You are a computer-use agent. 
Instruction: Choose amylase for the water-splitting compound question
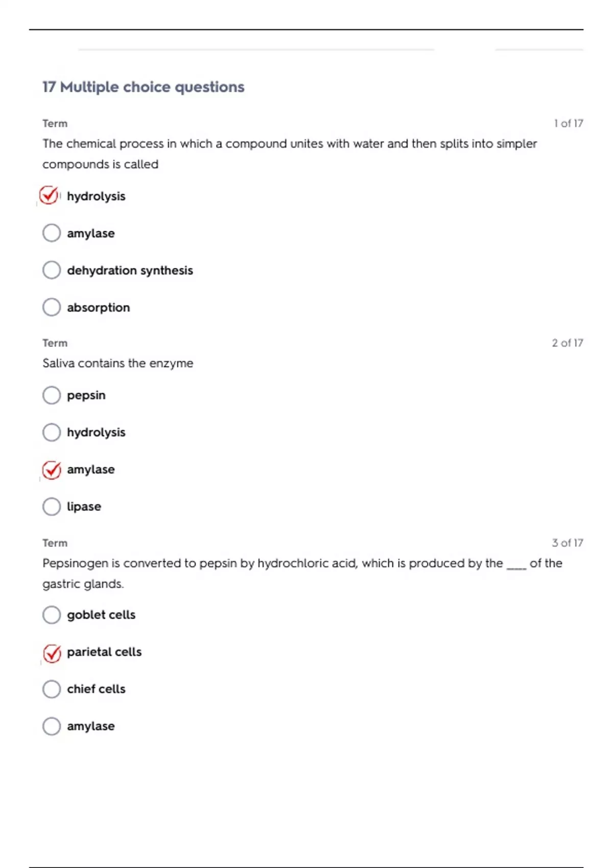52,233
